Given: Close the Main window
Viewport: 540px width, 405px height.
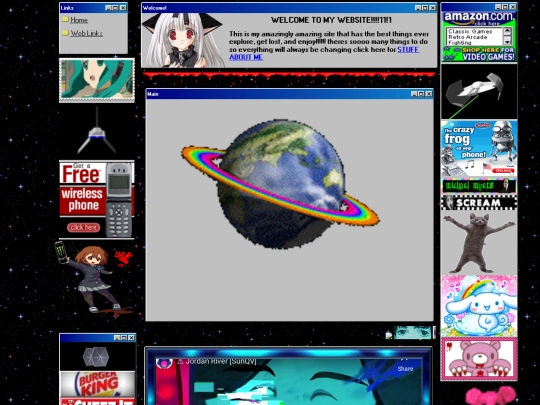Looking at the screenshot, I should click(429, 94).
